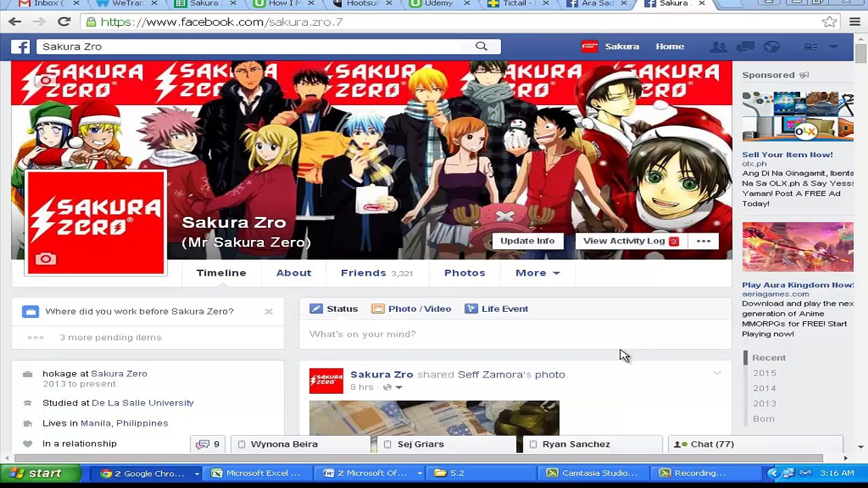Open the Ryan Sanchez chat tab
Image resolution: width=868 pixels, height=488 pixels.
592,444
